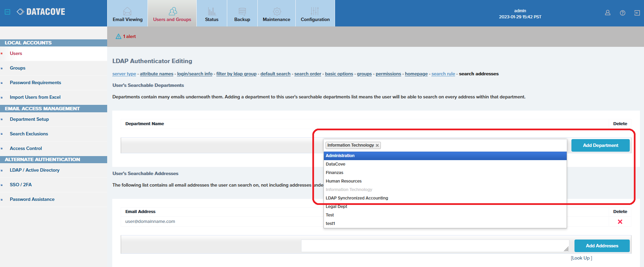The width and height of the screenshot is (644, 267).
Task: Click the help question mark icon
Action: (622, 13)
